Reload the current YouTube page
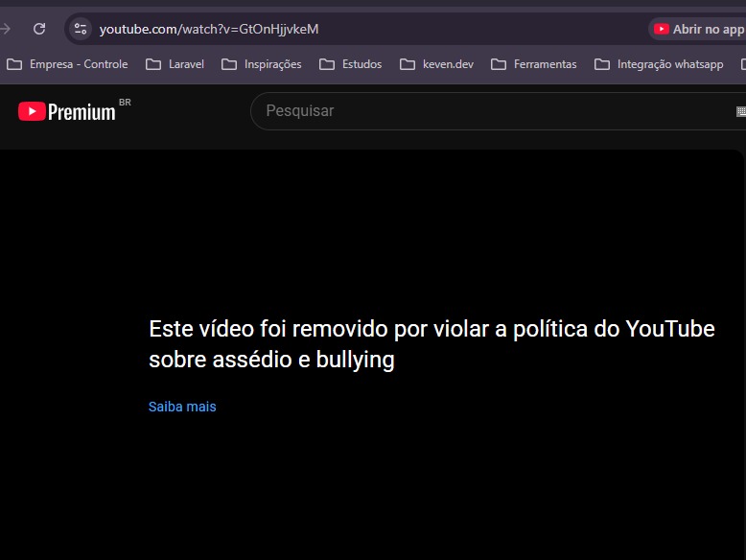 pyautogui.click(x=39, y=29)
